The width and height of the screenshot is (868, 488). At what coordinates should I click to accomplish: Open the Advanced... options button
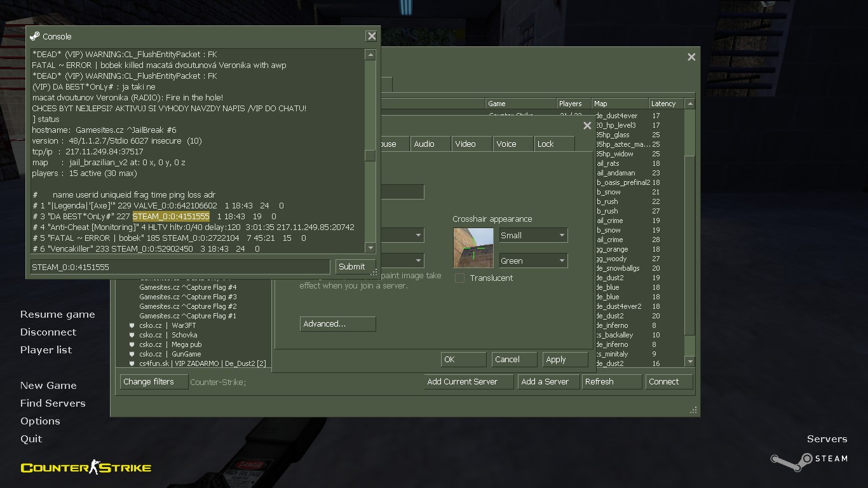point(337,324)
